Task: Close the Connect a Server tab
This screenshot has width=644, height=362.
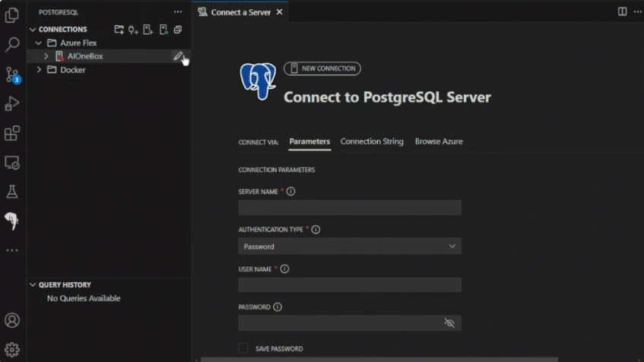Action: click(x=279, y=12)
